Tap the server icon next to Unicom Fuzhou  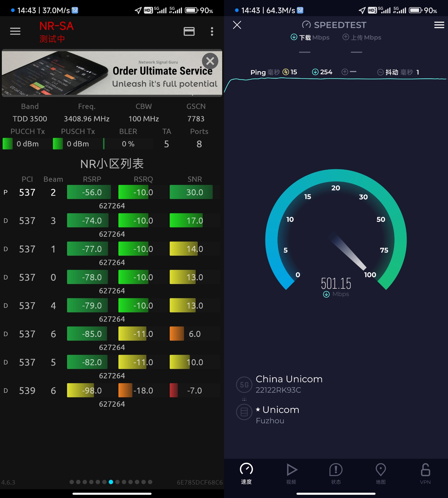[244, 412]
